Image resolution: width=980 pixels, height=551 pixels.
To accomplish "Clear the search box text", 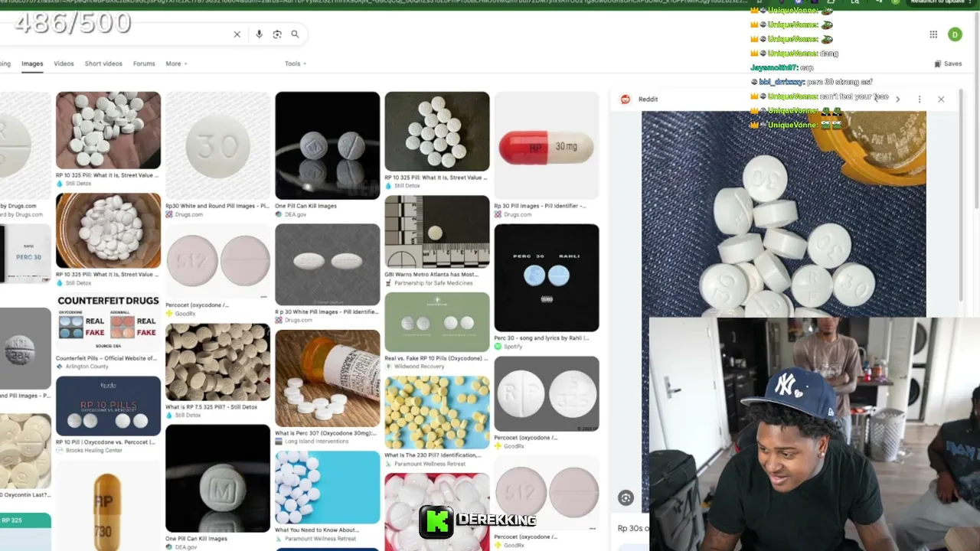I will [x=237, y=34].
